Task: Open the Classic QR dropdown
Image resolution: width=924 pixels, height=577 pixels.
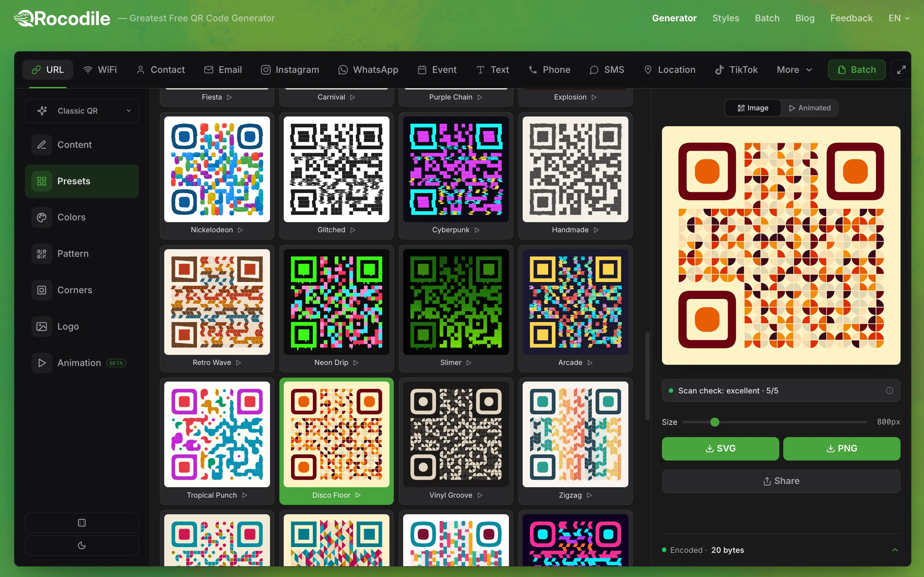Action: coord(82,111)
